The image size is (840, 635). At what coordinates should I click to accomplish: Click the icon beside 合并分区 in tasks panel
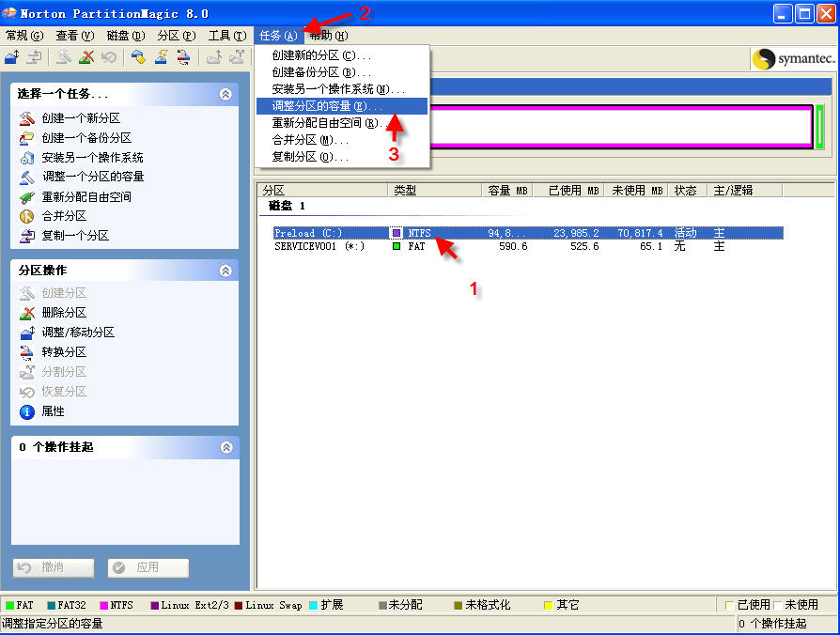coord(27,216)
